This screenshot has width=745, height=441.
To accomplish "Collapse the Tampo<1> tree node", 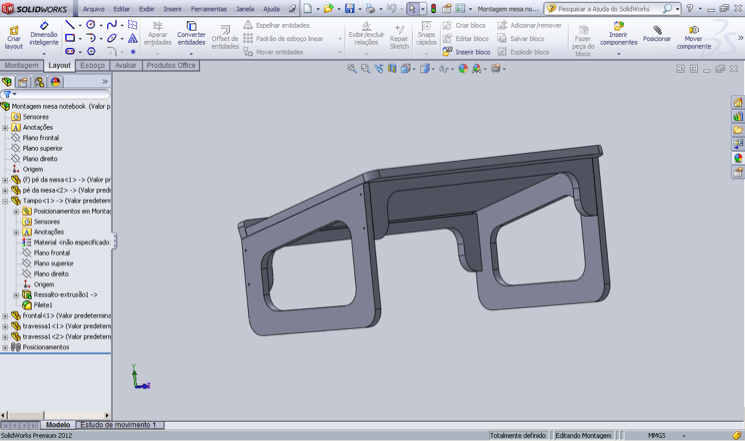I will click(x=5, y=201).
